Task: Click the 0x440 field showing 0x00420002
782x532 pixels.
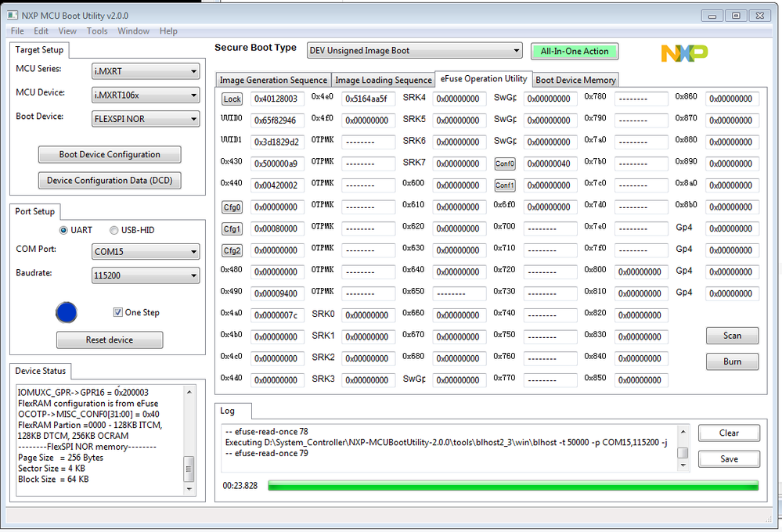Action: pyautogui.click(x=277, y=185)
